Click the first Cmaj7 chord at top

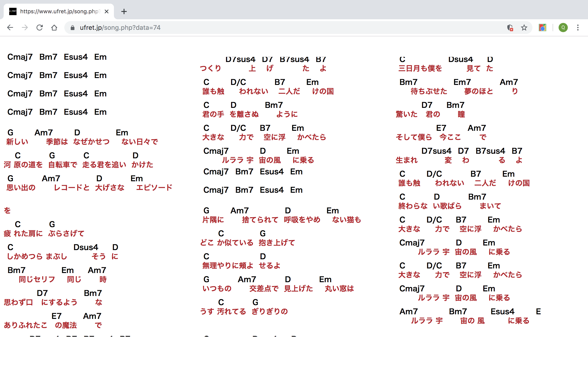tap(20, 57)
